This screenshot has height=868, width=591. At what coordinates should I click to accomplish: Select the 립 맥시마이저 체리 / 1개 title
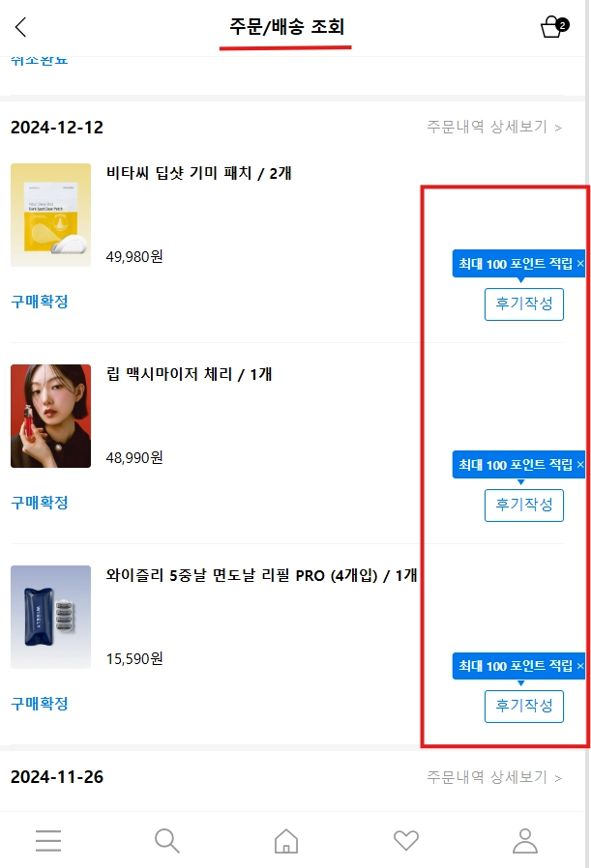[189, 374]
